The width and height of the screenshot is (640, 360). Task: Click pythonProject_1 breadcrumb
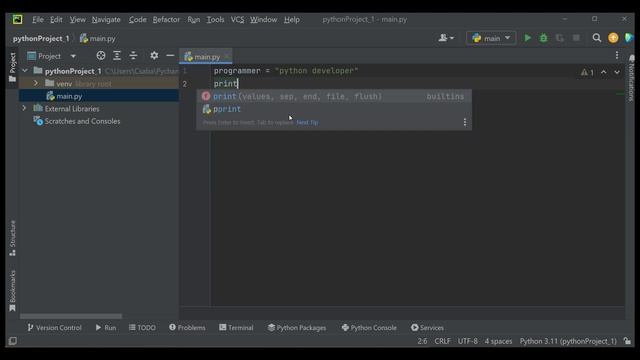point(41,38)
